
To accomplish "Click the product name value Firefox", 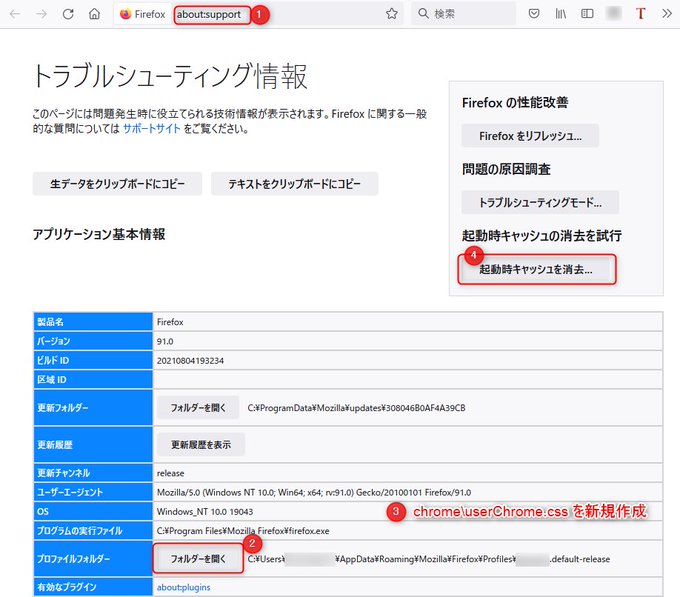I will click(x=170, y=322).
